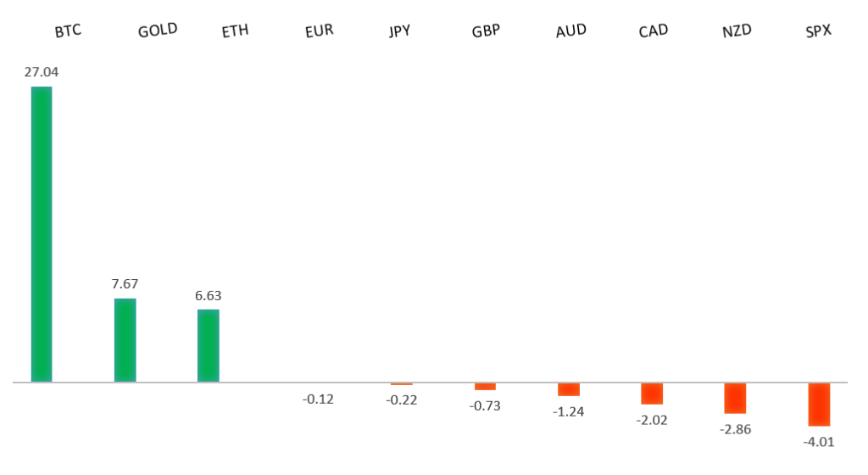Select the 7.67 data label
Image resolution: width=868 pixels, height=475 pixels.
click(125, 284)
